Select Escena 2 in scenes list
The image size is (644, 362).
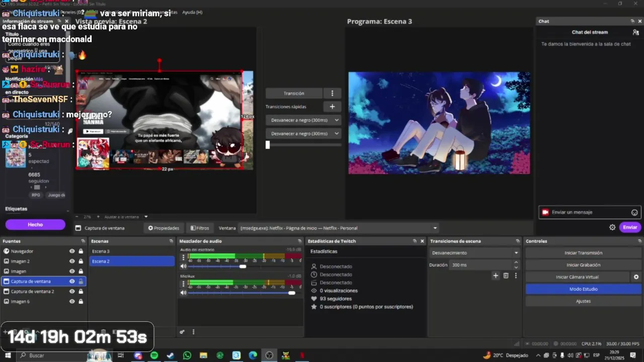coord(132,261)
